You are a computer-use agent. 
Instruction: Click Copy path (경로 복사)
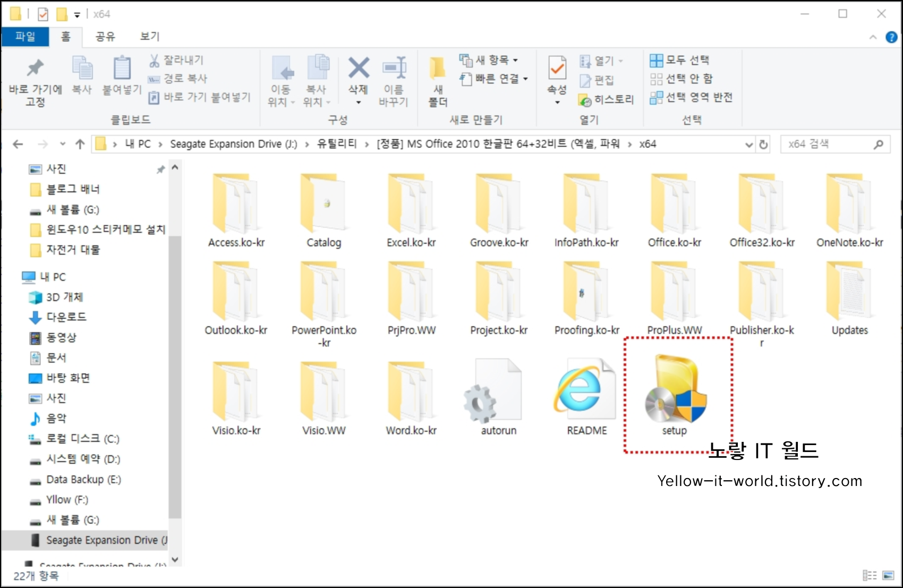tap(178, 79)
